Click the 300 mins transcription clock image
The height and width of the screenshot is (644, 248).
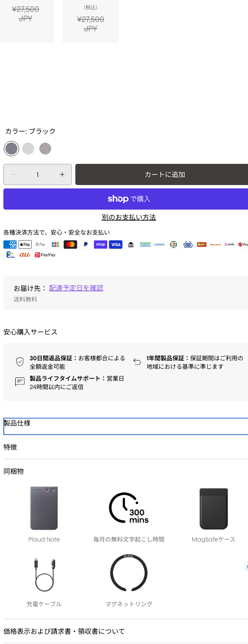[x=129, y=508]
